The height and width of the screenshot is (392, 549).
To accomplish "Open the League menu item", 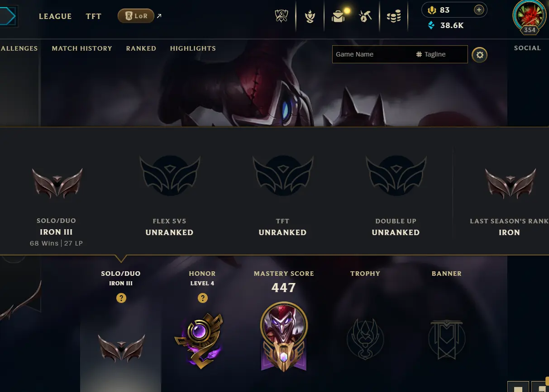I will coord(55,16).
